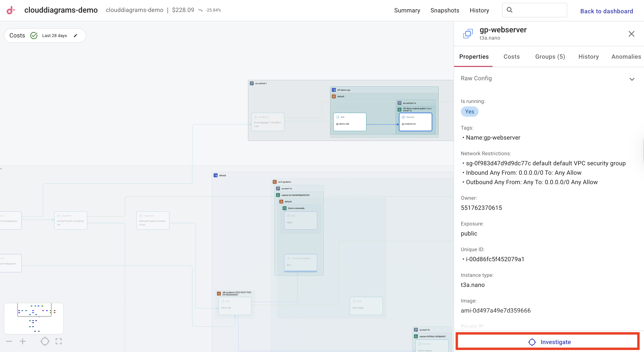
Task: Open Snapshots from the top navigation
Action: tap(445, 10)
